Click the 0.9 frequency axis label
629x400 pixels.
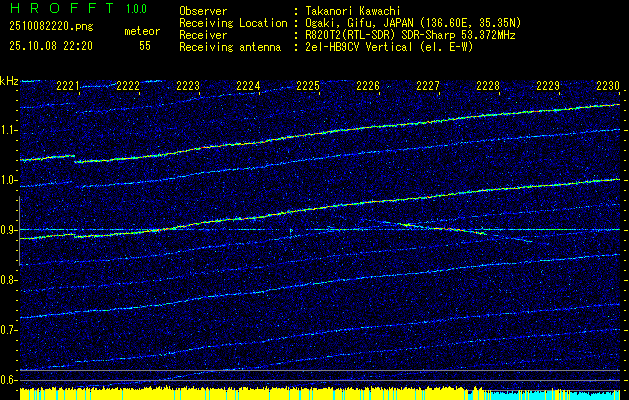pos(9,230)
